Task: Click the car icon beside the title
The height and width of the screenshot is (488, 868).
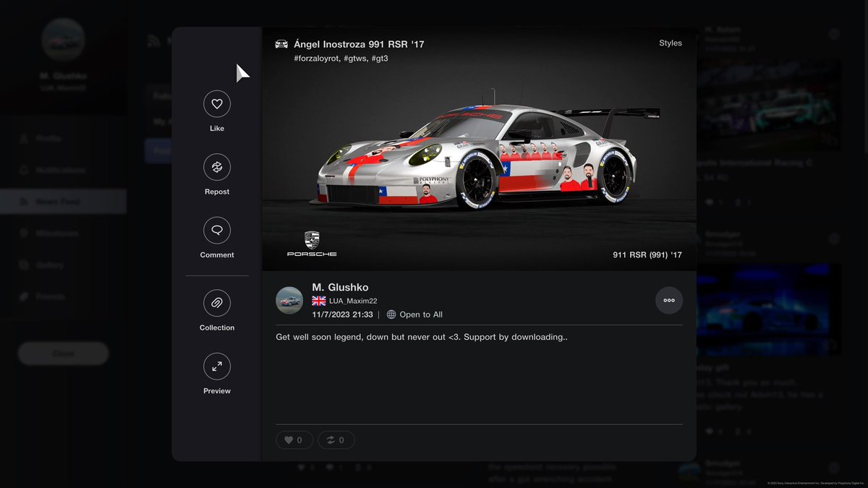Action: 282,45
